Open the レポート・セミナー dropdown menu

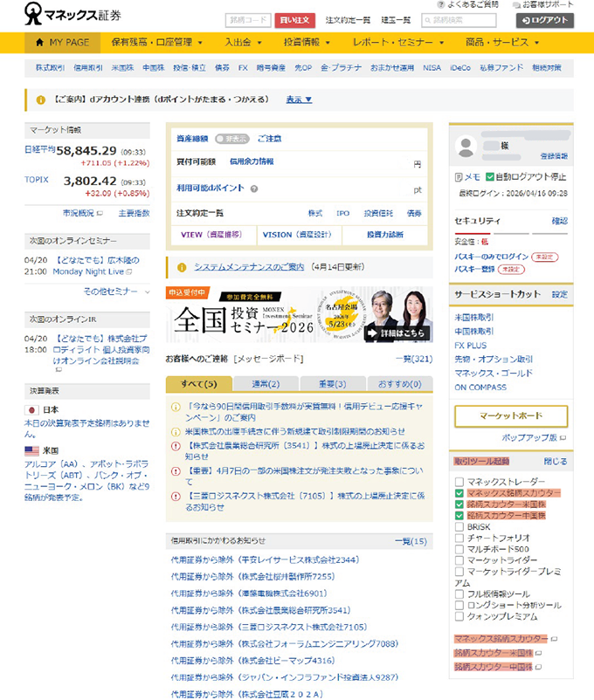(x=398, y=43)
